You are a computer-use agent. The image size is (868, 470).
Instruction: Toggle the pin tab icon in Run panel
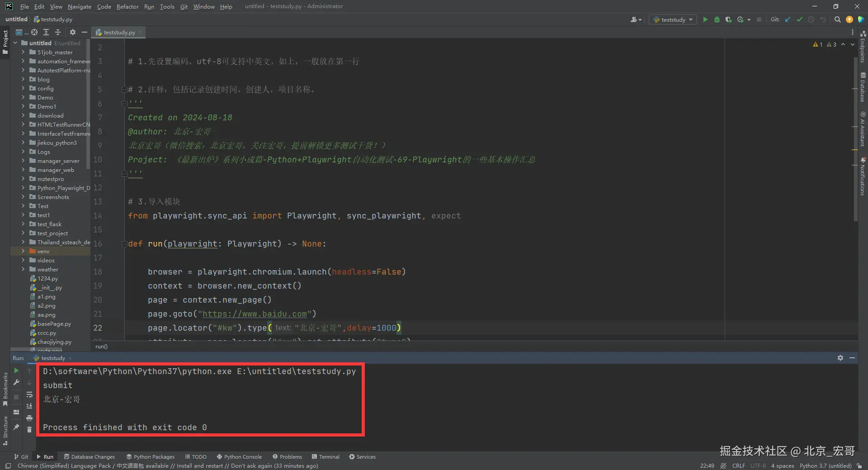point(16,427)
